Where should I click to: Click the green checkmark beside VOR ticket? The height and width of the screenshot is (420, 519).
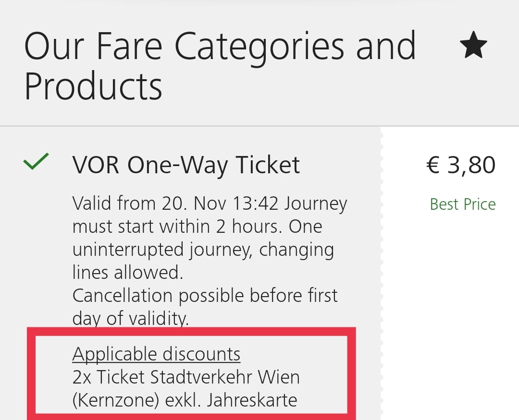36,161
